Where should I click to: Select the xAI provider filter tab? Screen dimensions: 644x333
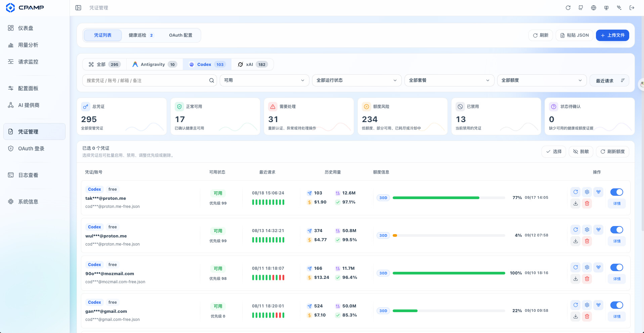click(253, 65)
